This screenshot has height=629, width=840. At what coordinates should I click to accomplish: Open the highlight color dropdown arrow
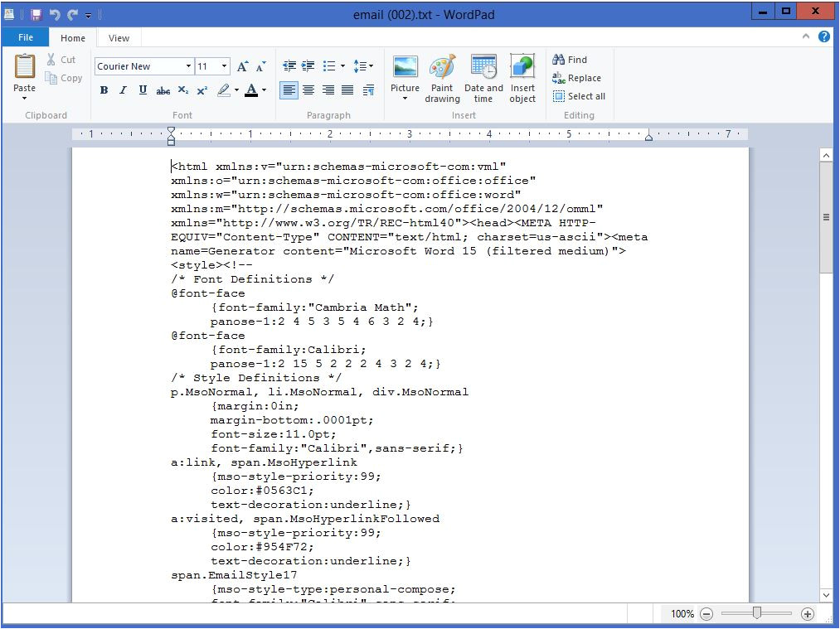[x=237, y=90]
